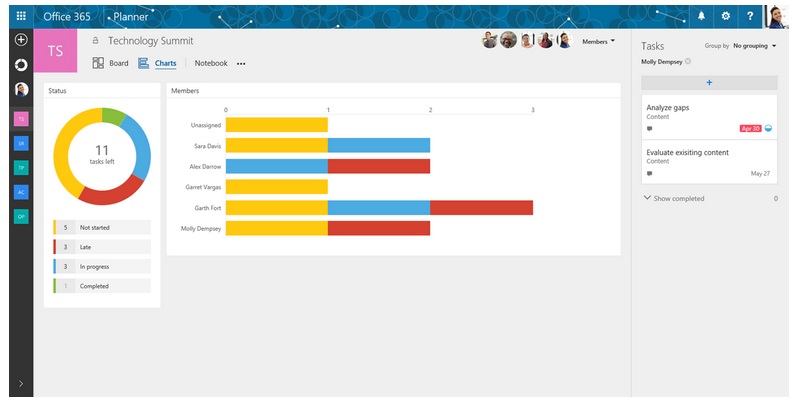This screenshot has width=802, height=403.
Task: Click the second member avatar in header
Action: pyautogui.click(x=508, y=40)
